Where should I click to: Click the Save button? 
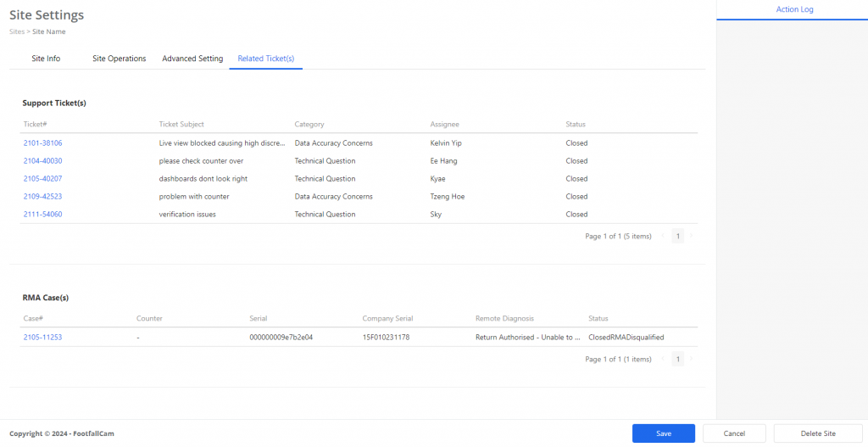point(664,433)
